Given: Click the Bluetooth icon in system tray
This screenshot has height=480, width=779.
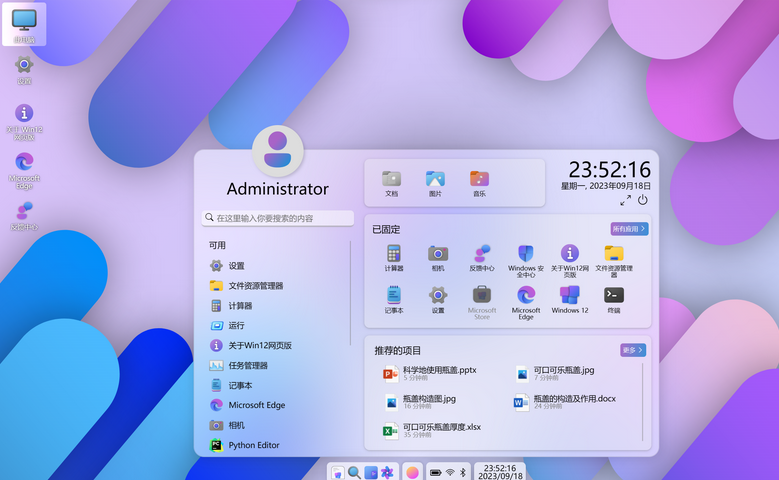Looking at the screenshot, I should click(463, 473).
